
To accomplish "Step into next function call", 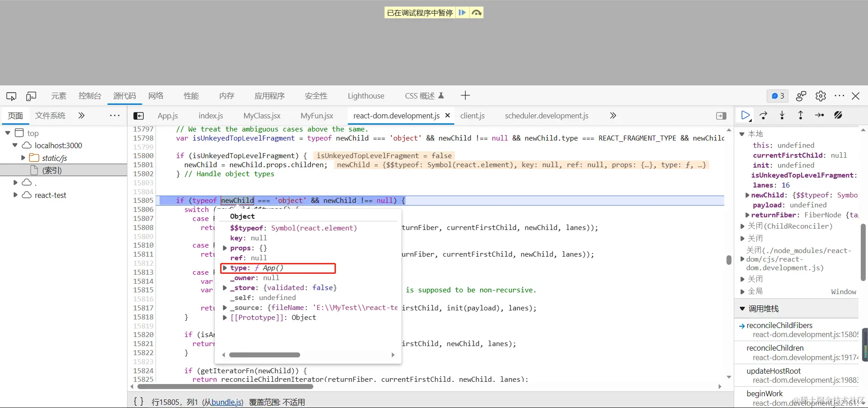I will (782, 116).
